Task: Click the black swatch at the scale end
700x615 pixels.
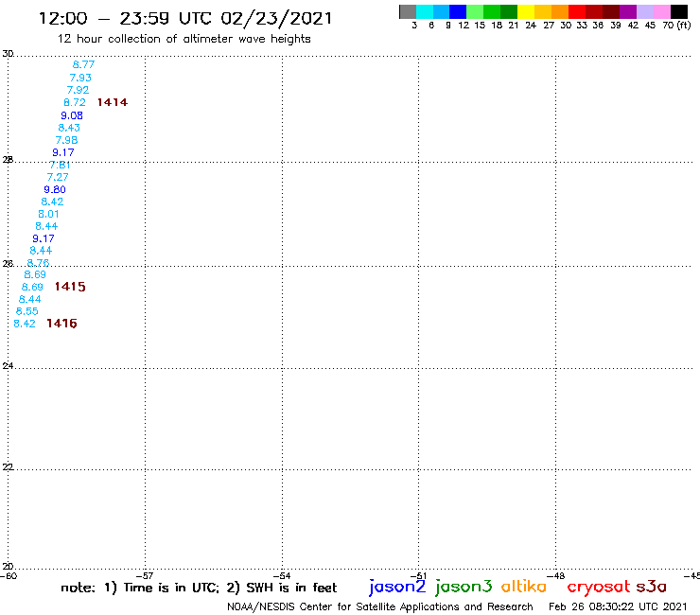Action: (679, 11)
